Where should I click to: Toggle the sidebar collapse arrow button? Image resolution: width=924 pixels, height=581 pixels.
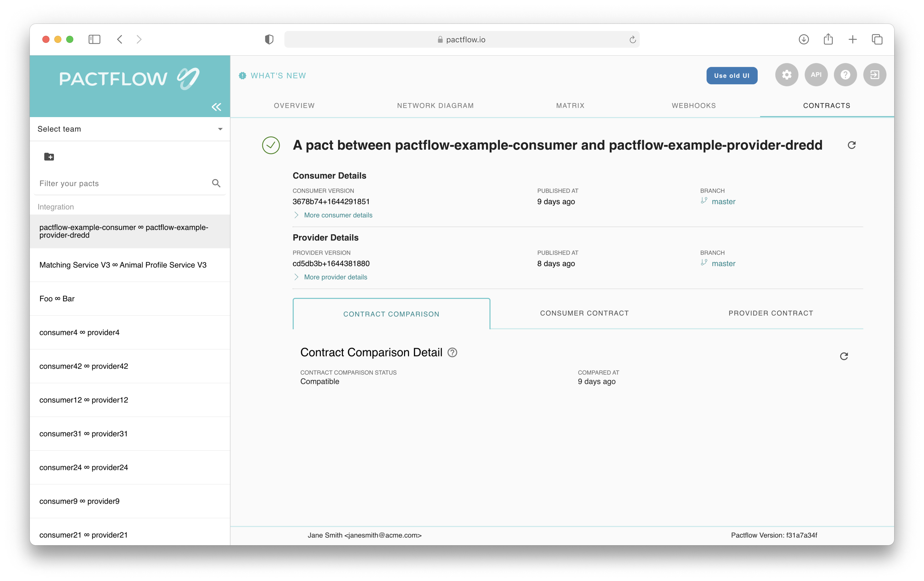tap(216, 107)
